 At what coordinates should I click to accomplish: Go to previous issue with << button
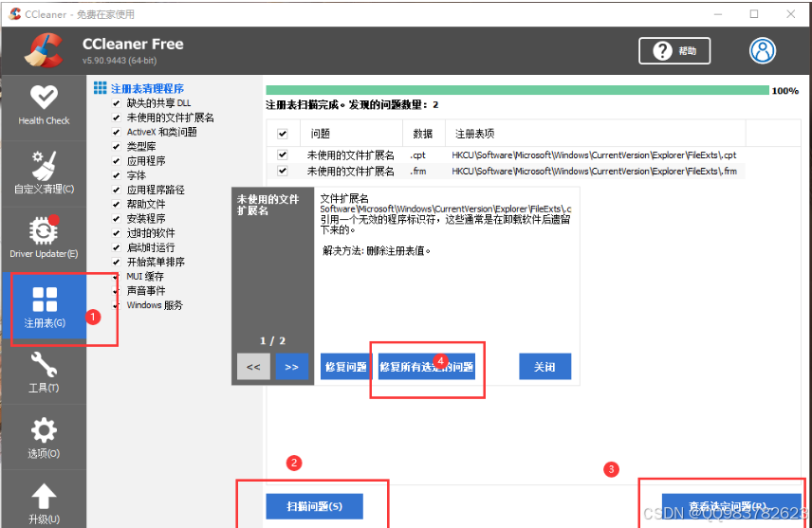[x=254, y=367]
